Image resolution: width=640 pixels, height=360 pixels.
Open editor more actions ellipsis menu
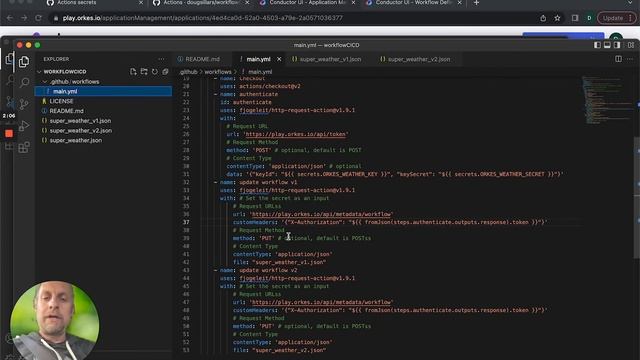[x=630, y=59]
